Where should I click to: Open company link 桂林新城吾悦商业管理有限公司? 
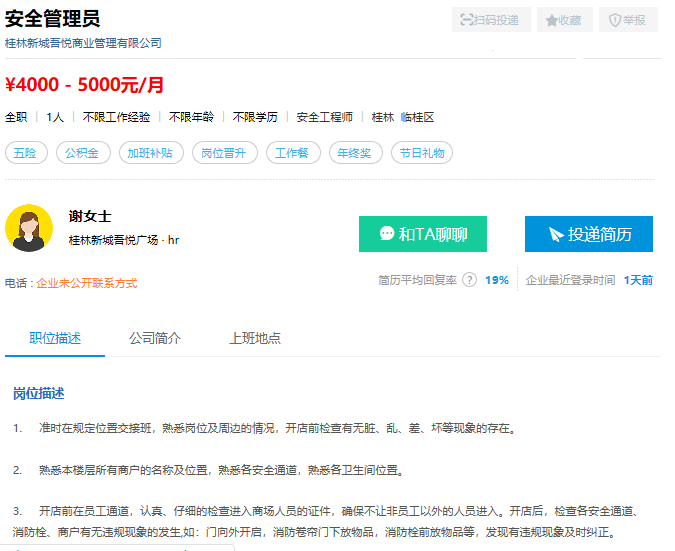point(83,43)
